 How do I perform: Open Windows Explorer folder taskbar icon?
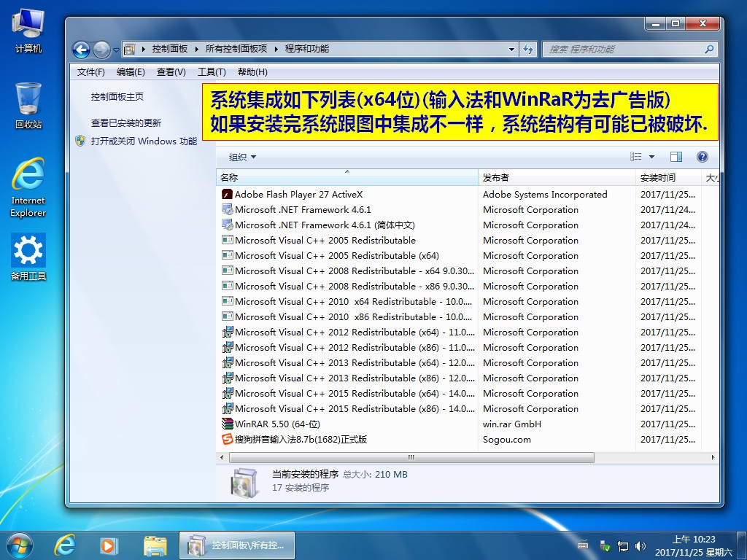(x=155, y=545)
